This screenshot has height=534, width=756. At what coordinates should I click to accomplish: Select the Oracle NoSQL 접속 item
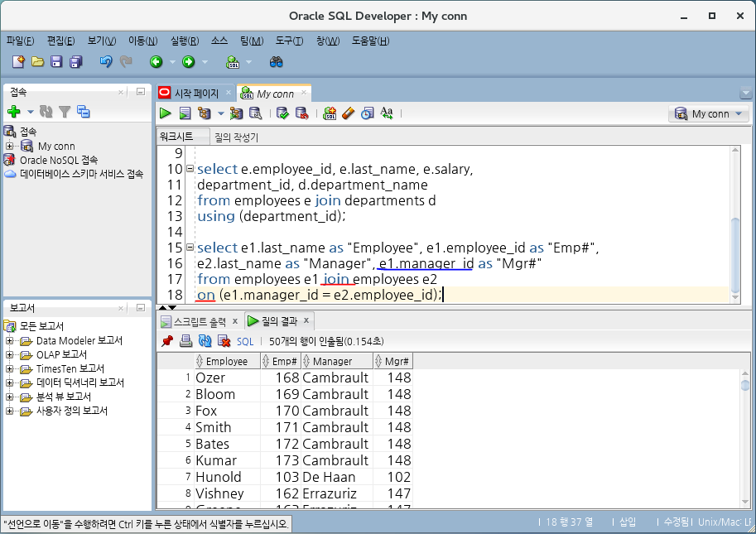[x=58, y=160]
